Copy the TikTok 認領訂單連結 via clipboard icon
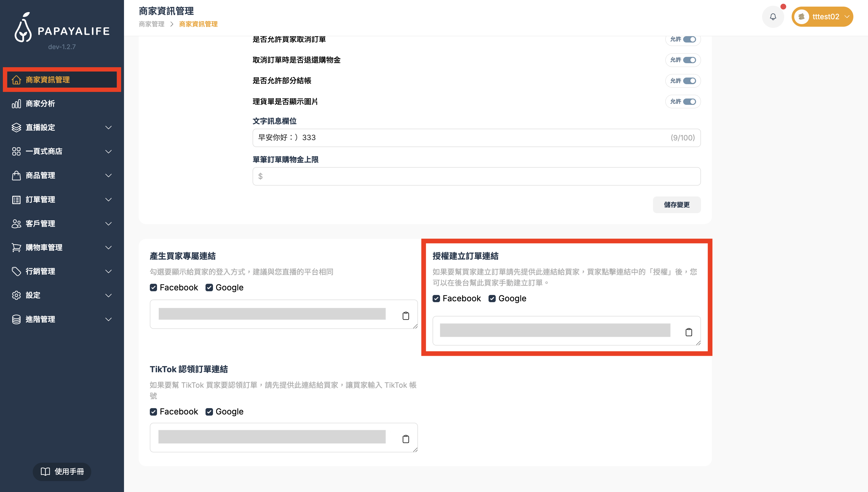 (x=406, y=439)
